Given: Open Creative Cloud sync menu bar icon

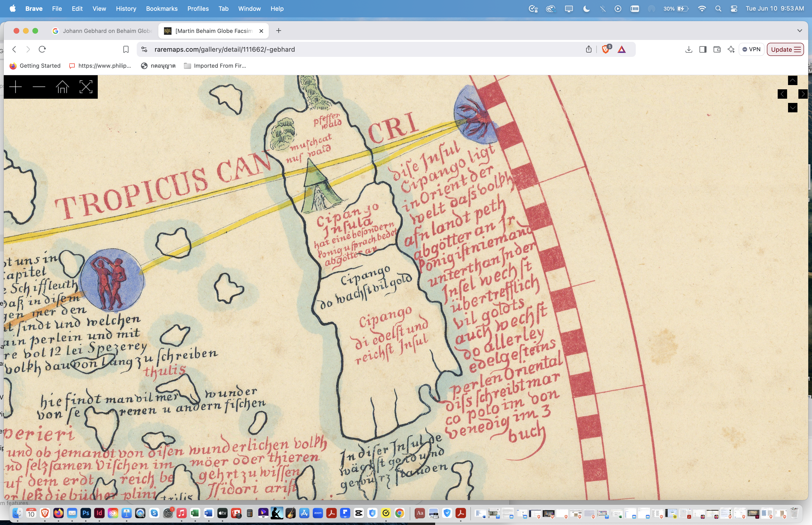Looking at the screenshot, I should tap(551, 9).
